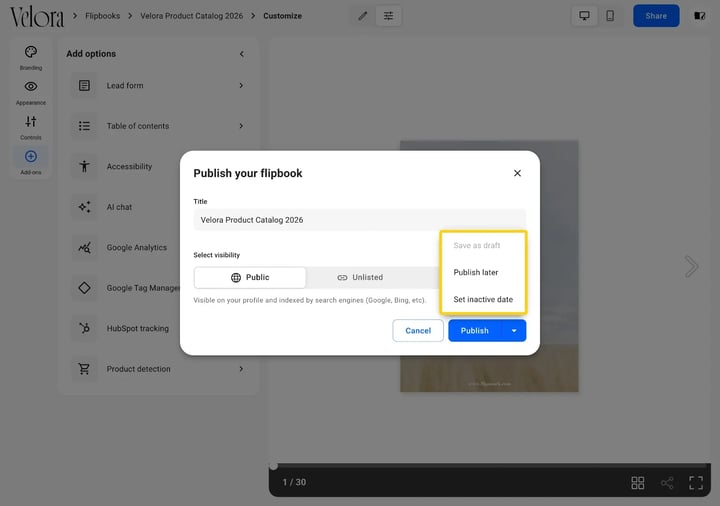Click the Share button
The height and width of the screenshot is (506, 720).
[x=656, y=16]
